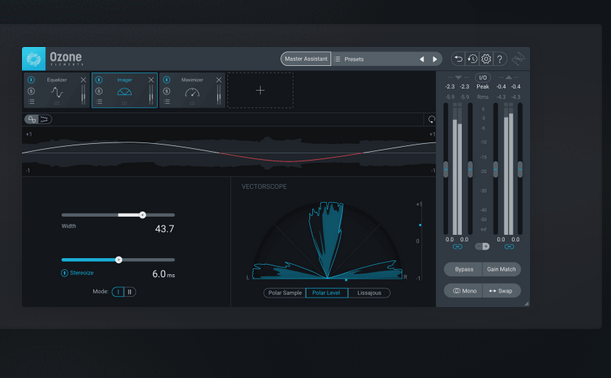Open Ozone settings gear
The image size is (611, 378).
pos(486,59)
